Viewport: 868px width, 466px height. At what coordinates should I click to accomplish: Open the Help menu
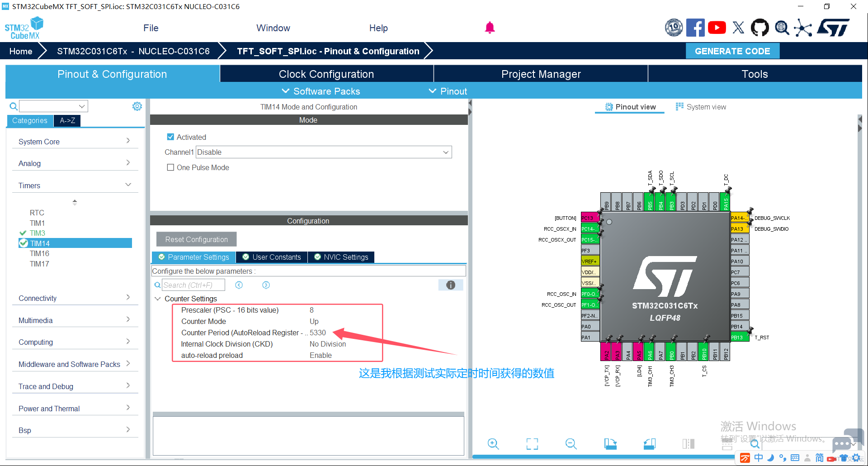click(378, 28)
